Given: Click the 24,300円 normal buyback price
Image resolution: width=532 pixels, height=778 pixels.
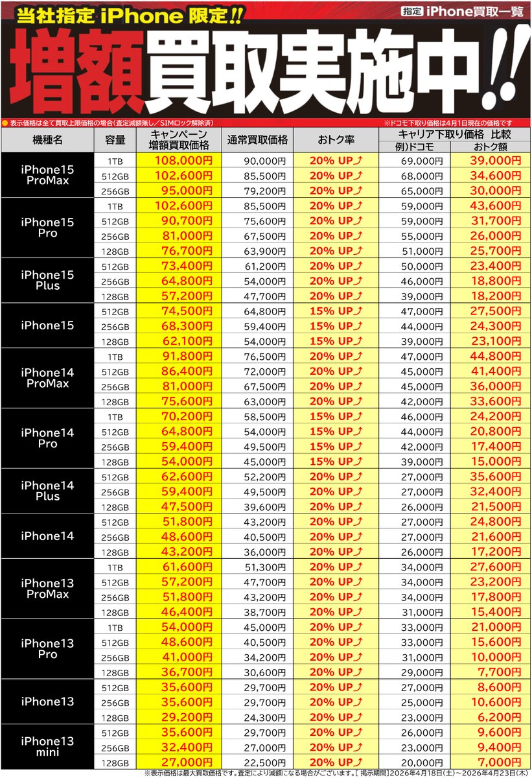Looking at the screenshot, I should tap(264, 717).
